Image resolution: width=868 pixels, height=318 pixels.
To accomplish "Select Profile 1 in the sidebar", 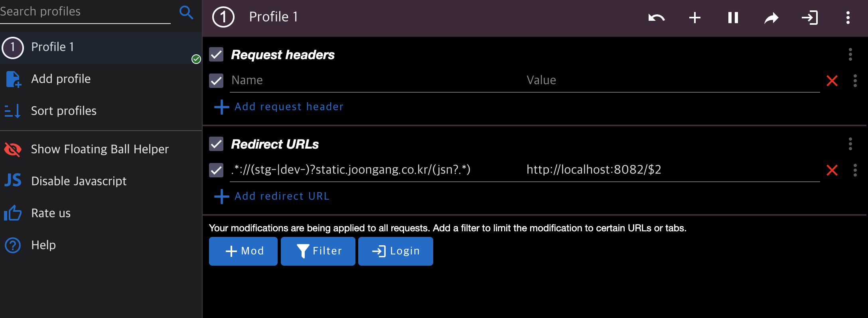I will (x=53, y=47).
